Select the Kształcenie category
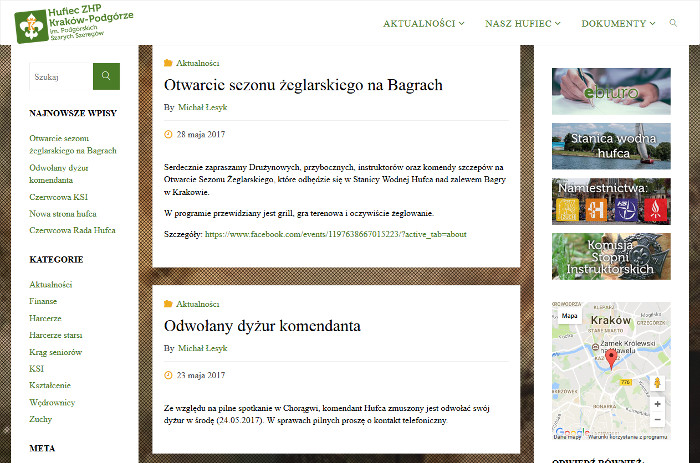 pyautogui.click(x=50, y=385)
